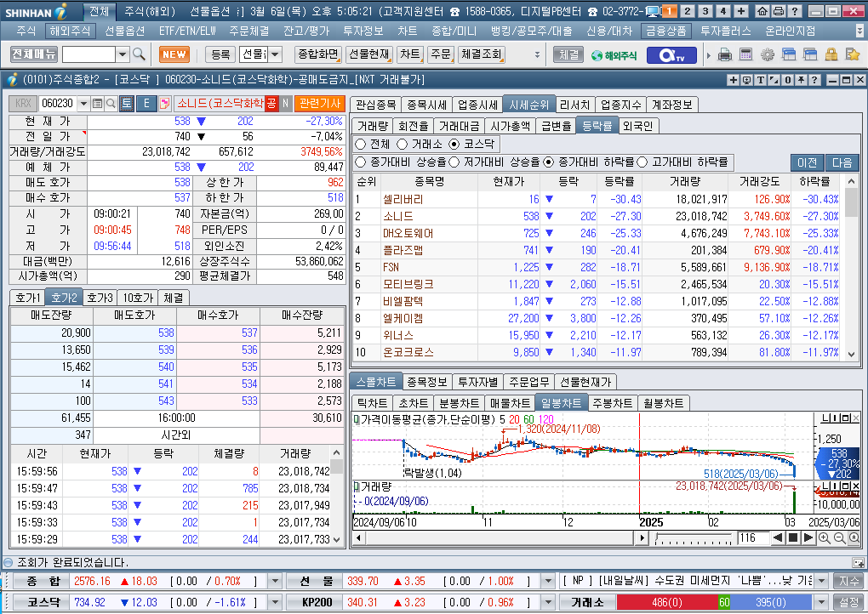Open the 선물 combo box dropdown in toolbar
This screenshot has width=868, height=614.
275,54
